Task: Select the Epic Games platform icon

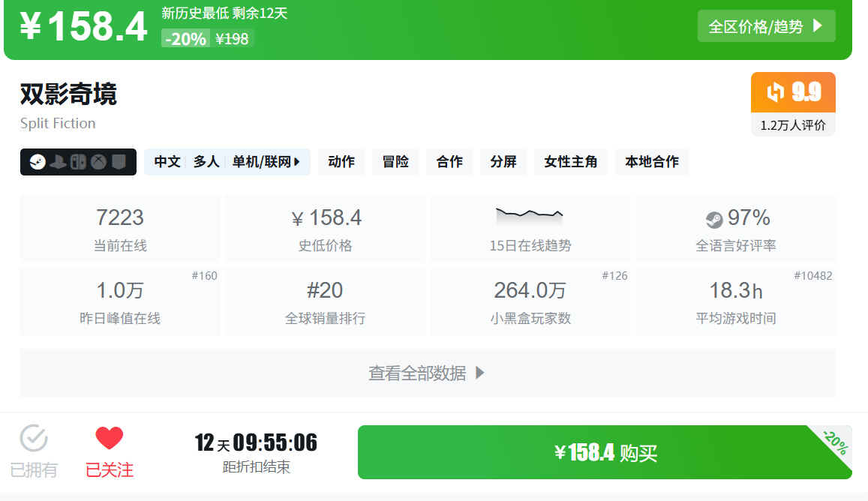Action: (x=119, y=162)
